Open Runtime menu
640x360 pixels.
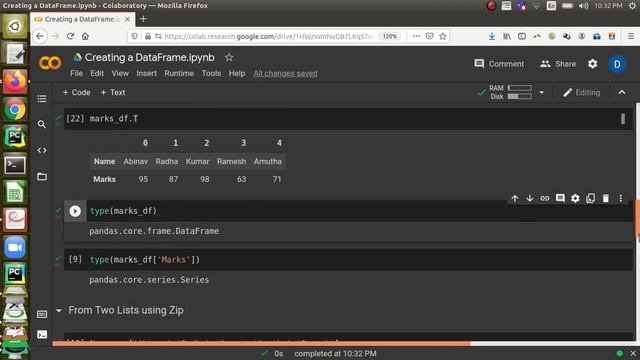[x=179, y=73]
